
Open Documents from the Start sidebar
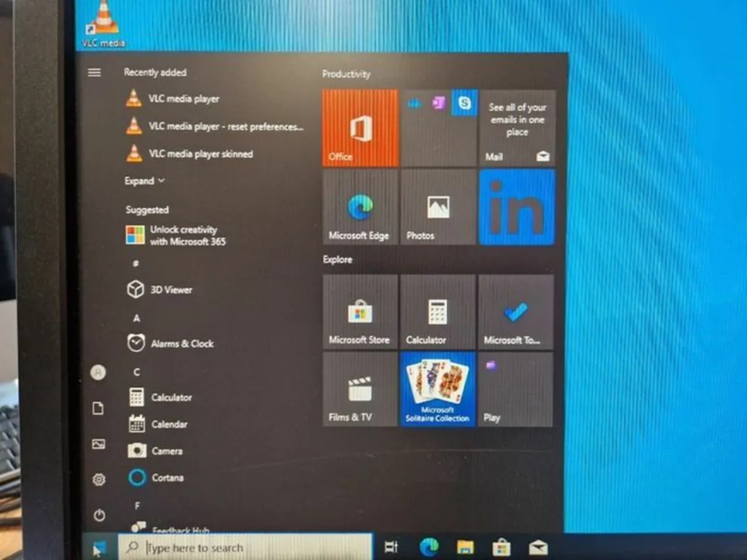tap(98, 409)
